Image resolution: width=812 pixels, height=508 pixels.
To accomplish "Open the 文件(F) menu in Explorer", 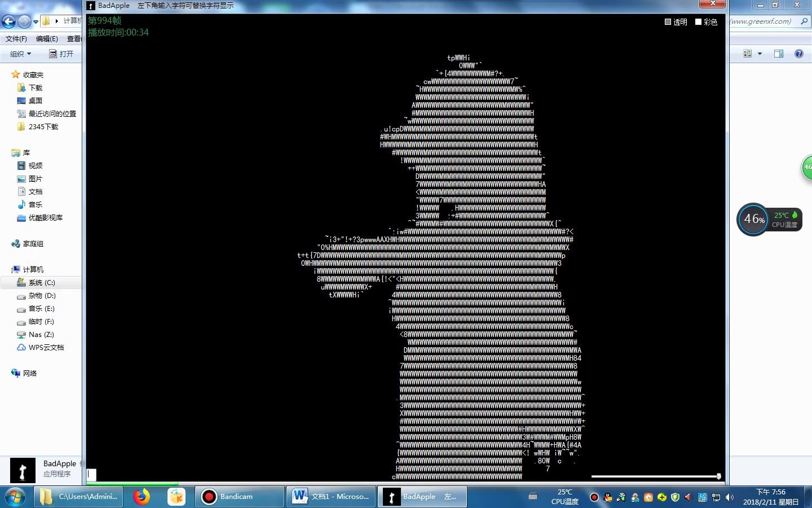I will [x=16, y=39].
